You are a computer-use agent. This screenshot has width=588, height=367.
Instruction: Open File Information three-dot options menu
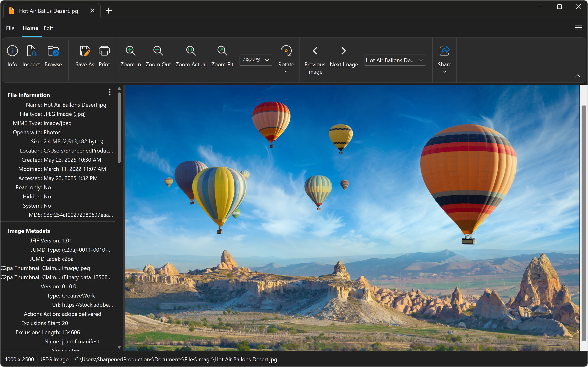pos(110,92)
